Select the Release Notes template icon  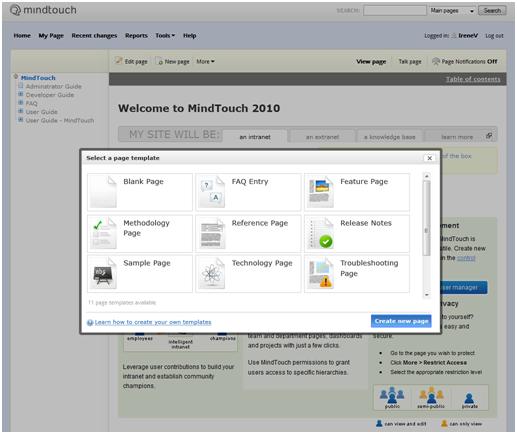pos(320,233)
